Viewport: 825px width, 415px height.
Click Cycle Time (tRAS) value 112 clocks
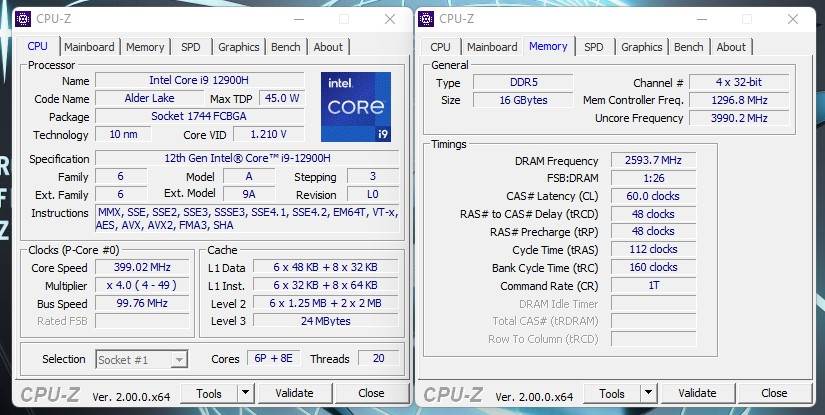coord(653,249)
